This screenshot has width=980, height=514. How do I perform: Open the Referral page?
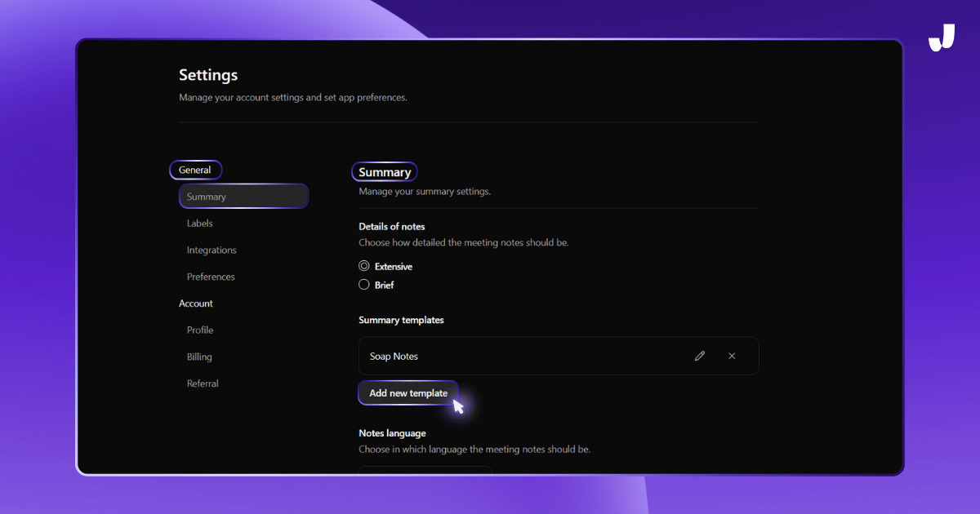click(203, 383)
